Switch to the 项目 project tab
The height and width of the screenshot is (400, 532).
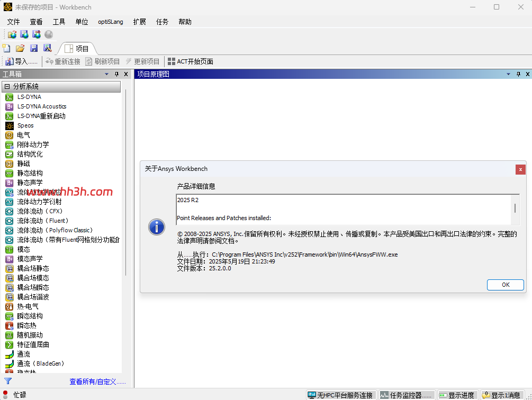[x=77, y=49]
